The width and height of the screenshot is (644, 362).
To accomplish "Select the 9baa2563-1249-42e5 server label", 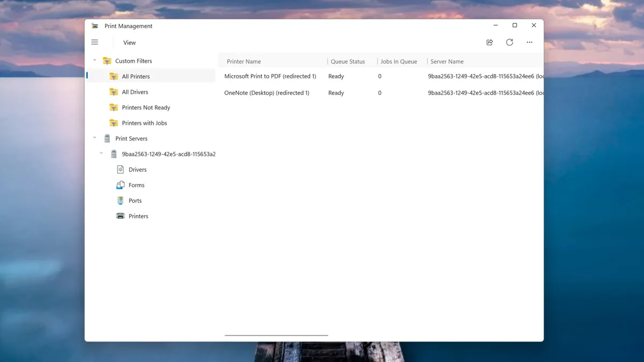I will 169,154.
